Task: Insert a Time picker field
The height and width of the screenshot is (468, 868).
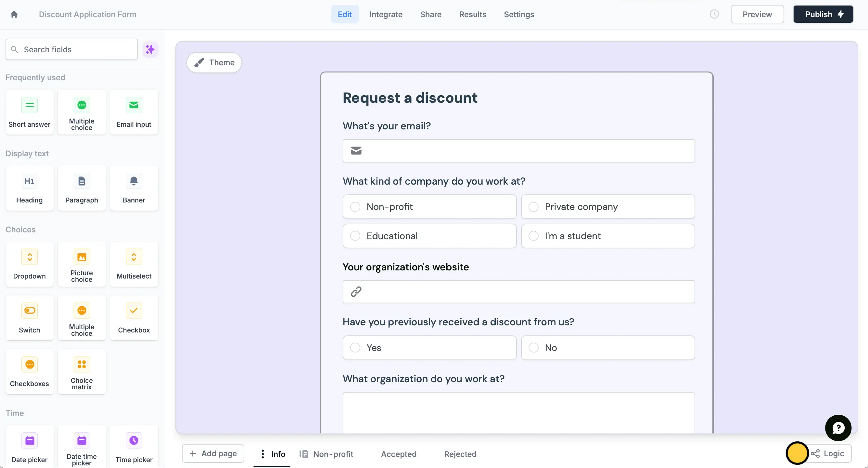Action: point(134,447)
